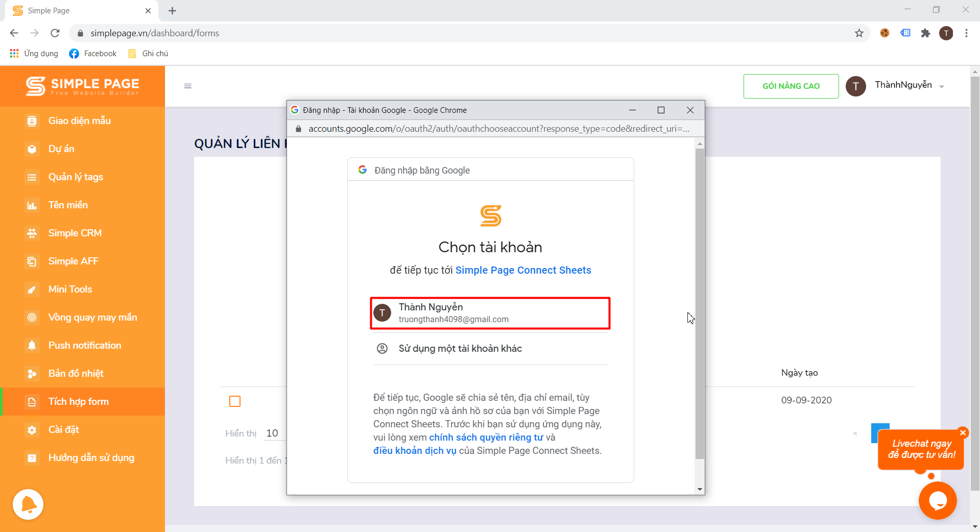This screenshot has height=532, width=980.
Task: Open the Chrome three-dot menu
Action: point(966,33)
